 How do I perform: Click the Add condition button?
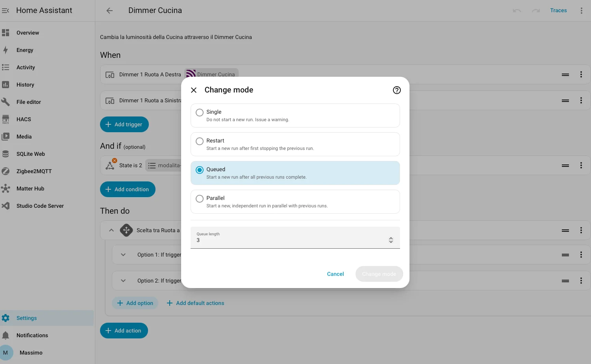click(x=128, y=189)
